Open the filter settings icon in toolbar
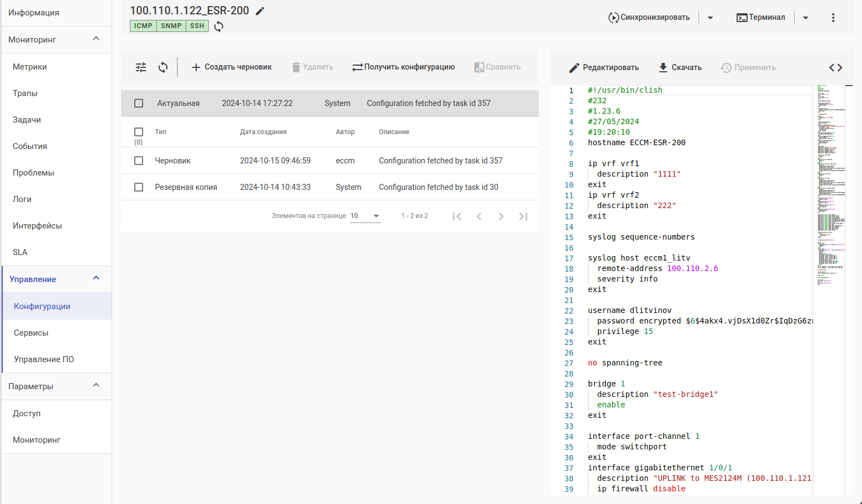The width and height of the screenshot is (862, 504). click(141, 67)
